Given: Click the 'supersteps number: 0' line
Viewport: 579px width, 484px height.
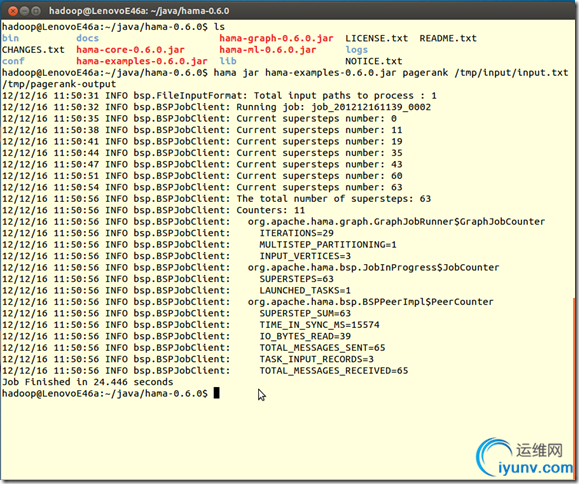Looking at the screenshot, I should point(199,119).
